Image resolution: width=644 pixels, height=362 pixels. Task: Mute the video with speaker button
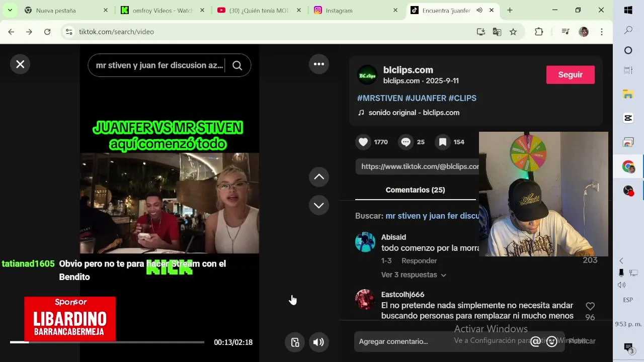[x=318, y=342]
